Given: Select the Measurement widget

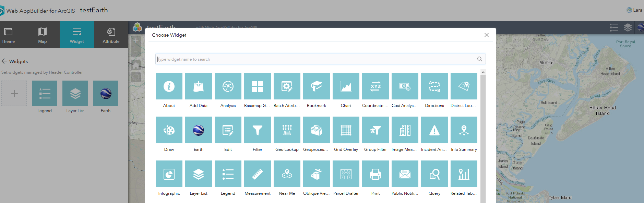Looking at the screenshot, I should [x=257, y=174].
